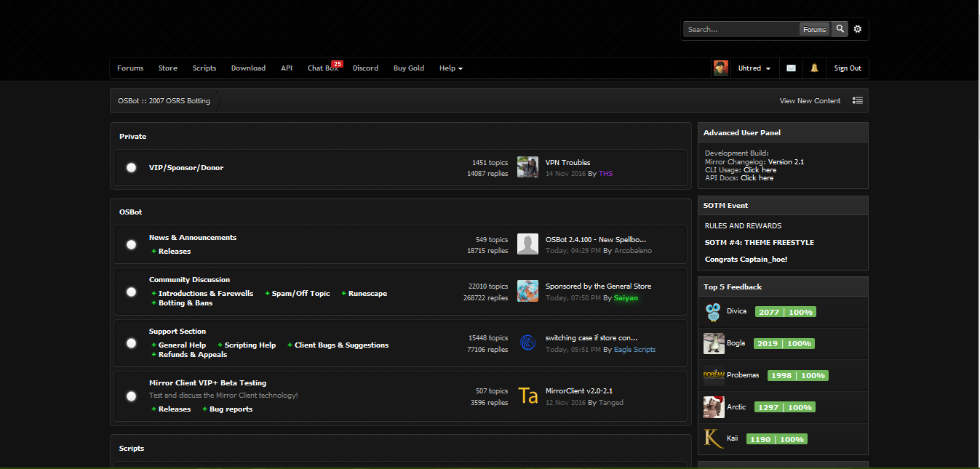Click the search magnifier icon
This screenshot has height=469, width=980.
pos(840,29)
